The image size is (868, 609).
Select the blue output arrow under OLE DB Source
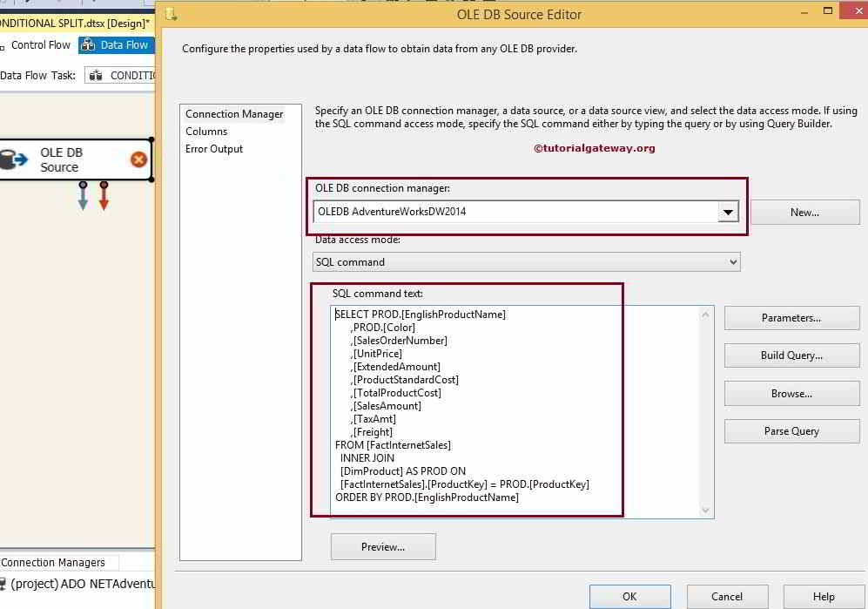[x=83, y=196]
